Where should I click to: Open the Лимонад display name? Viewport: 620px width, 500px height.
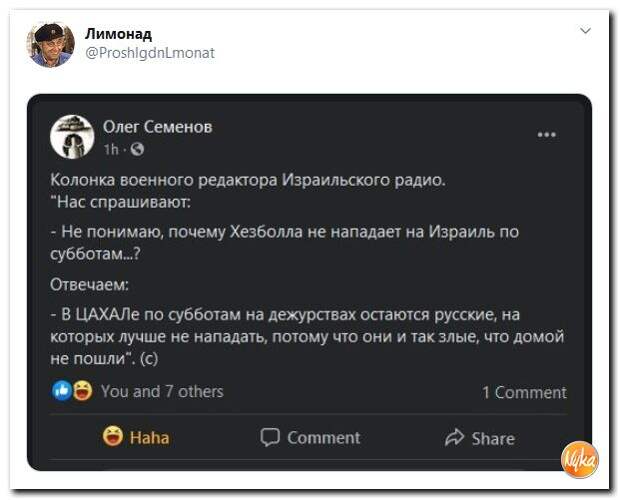point(118,34)
